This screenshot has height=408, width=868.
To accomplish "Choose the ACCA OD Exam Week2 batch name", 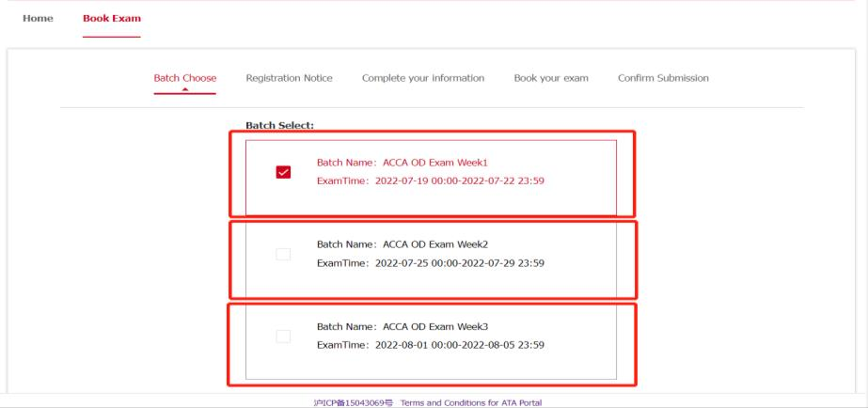I will coord(402,244).
